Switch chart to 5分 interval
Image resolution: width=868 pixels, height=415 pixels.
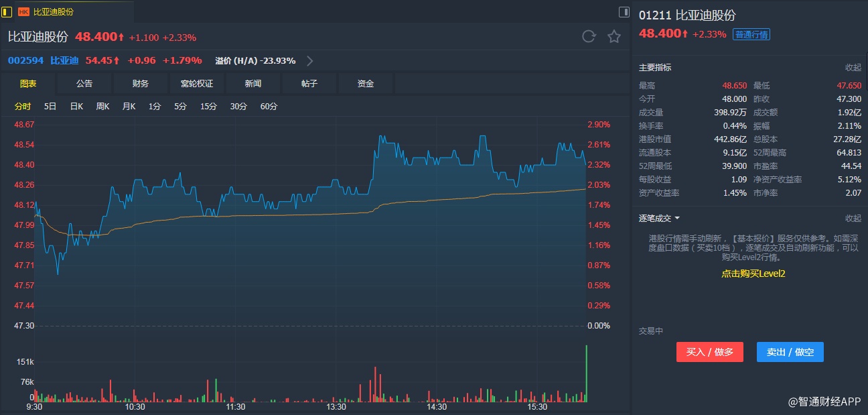coord(180,107)
